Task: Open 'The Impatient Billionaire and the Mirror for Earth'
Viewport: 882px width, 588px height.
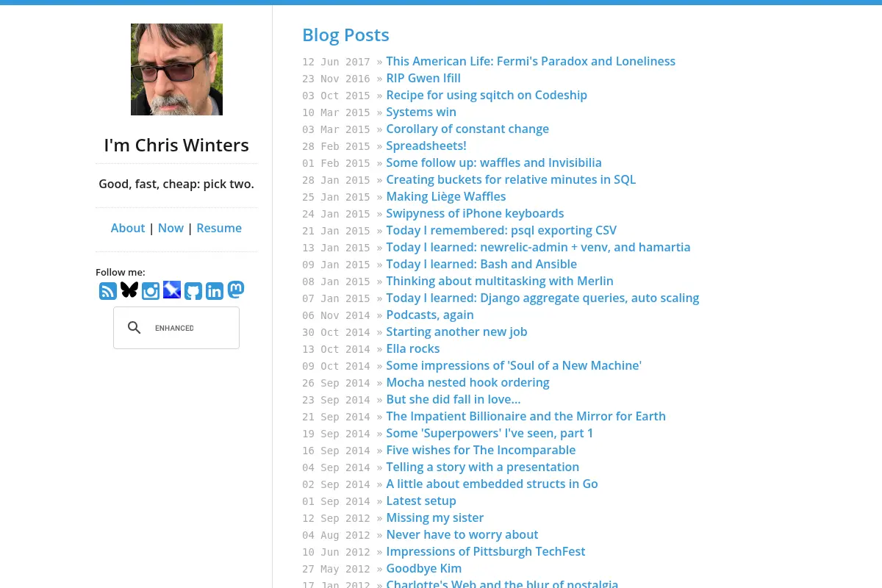Action: [526, 416]
